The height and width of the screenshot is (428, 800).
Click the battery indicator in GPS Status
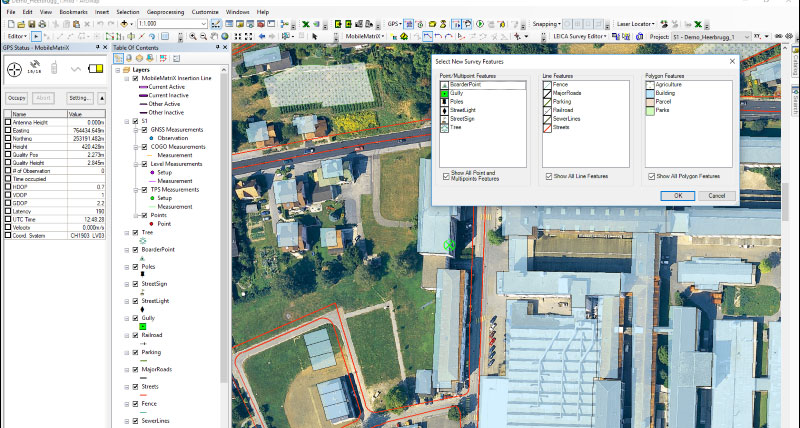96,69
